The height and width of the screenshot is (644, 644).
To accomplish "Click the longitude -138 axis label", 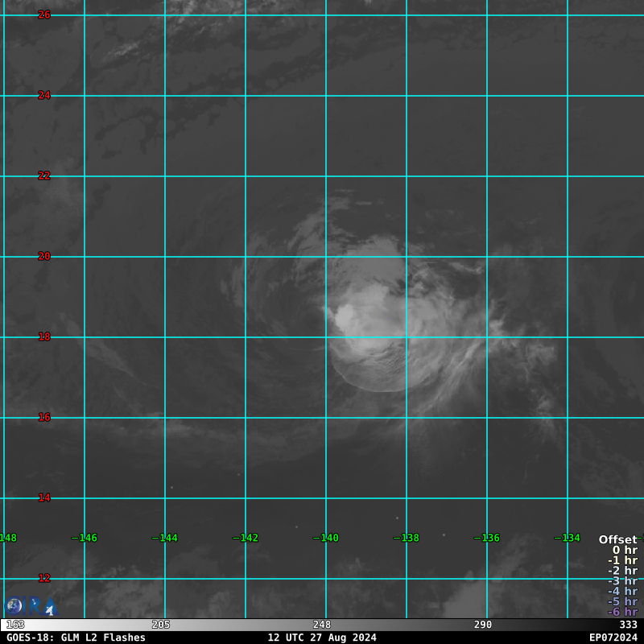I will coord(406,538).
